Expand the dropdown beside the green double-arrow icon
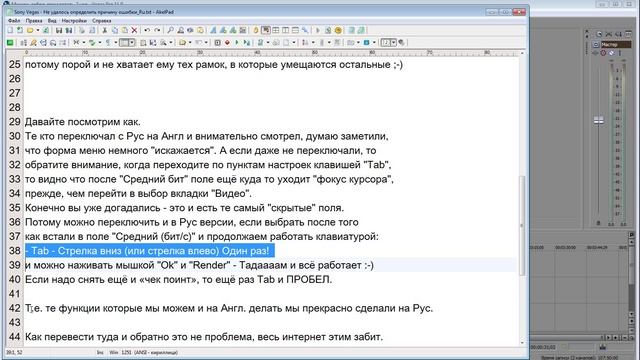640x360 pixels. 100,42
